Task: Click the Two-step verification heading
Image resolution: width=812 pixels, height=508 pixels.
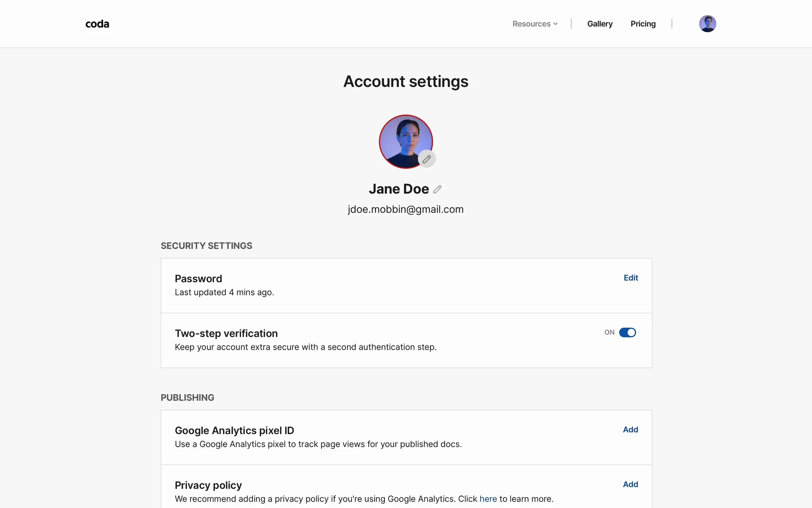Action: coord(226,334)
